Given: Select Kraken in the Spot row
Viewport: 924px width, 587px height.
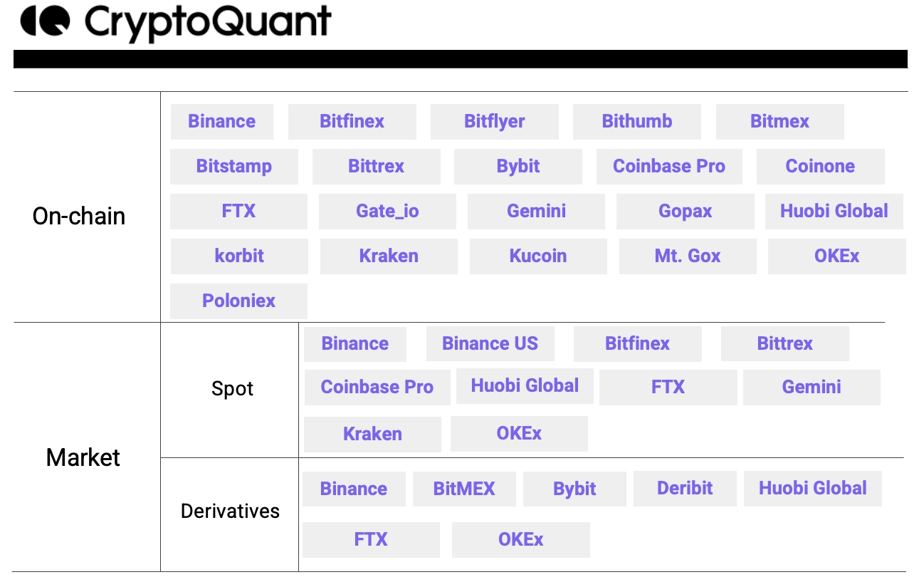Looking at the screenshot, I should pyautogui.click(x=372, y=434).
